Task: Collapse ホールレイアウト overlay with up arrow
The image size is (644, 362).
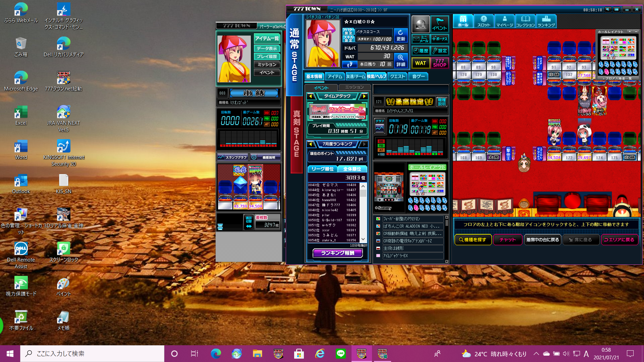Action: 630,32
